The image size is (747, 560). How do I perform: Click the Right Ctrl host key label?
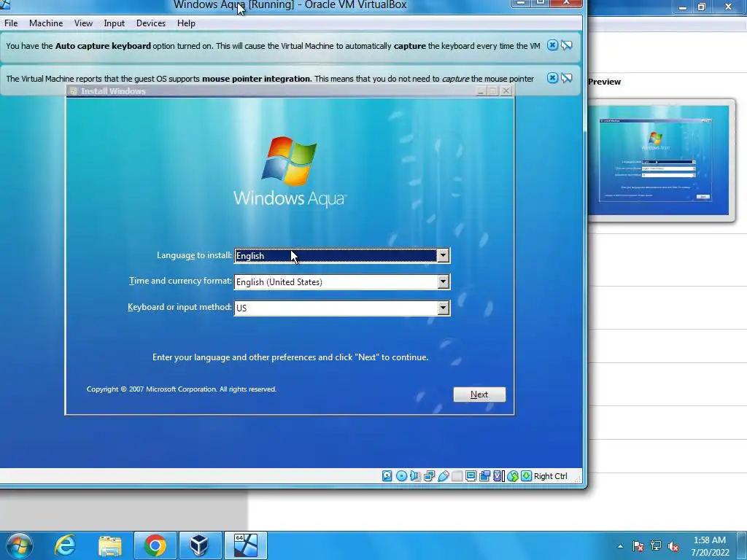click(x=550, y=476)
